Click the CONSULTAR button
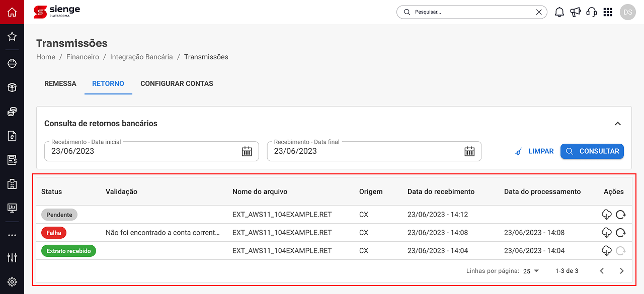This screenshot has width=644, height=294. 592,151
